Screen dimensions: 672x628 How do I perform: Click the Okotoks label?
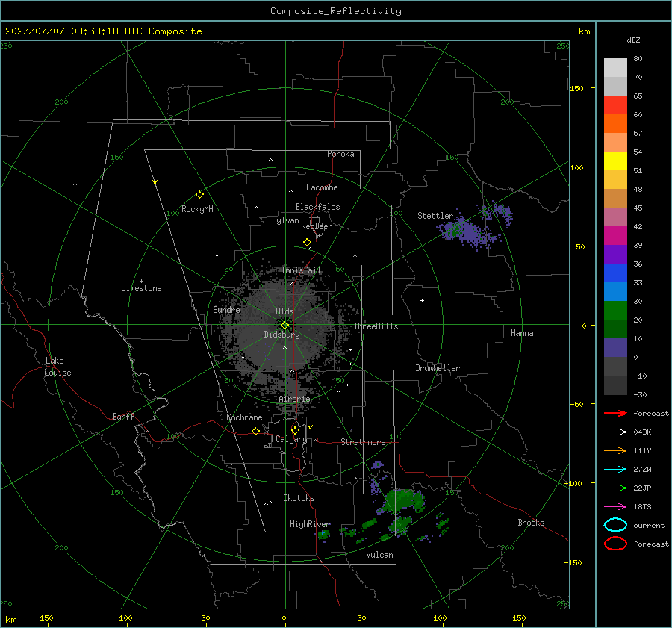[x=299, y=498]
